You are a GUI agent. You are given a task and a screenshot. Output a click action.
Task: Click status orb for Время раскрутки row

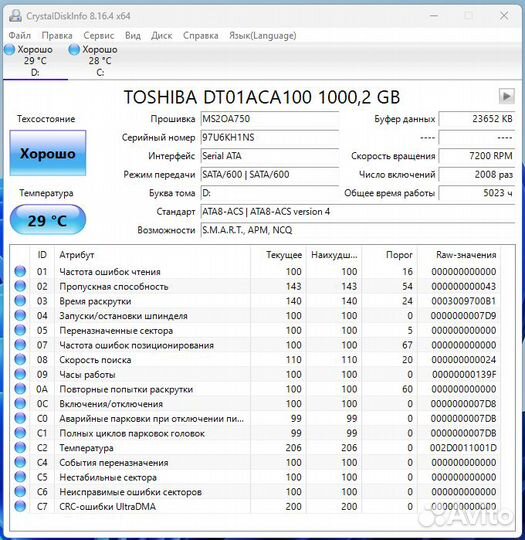(20, 301)
